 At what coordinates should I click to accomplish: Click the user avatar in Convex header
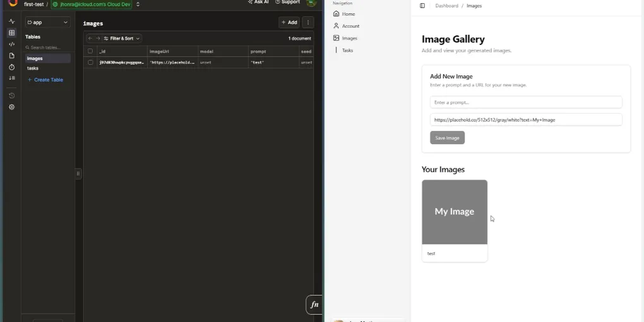coord(311,3)
